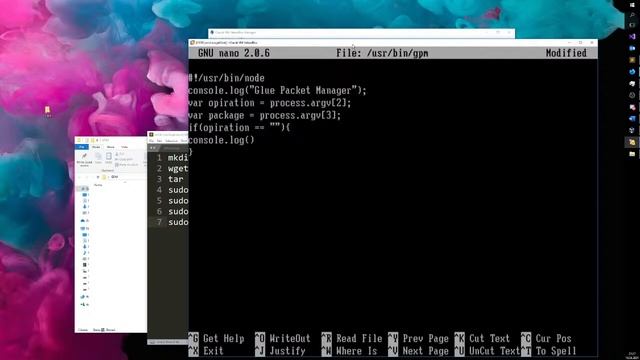Click 'GNU nano 2.0.6' header text

click(x=234, y=53)
